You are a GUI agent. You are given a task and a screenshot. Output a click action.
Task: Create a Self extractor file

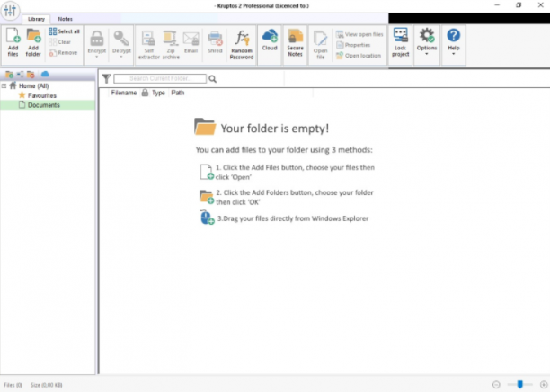(x=148, y=45)
